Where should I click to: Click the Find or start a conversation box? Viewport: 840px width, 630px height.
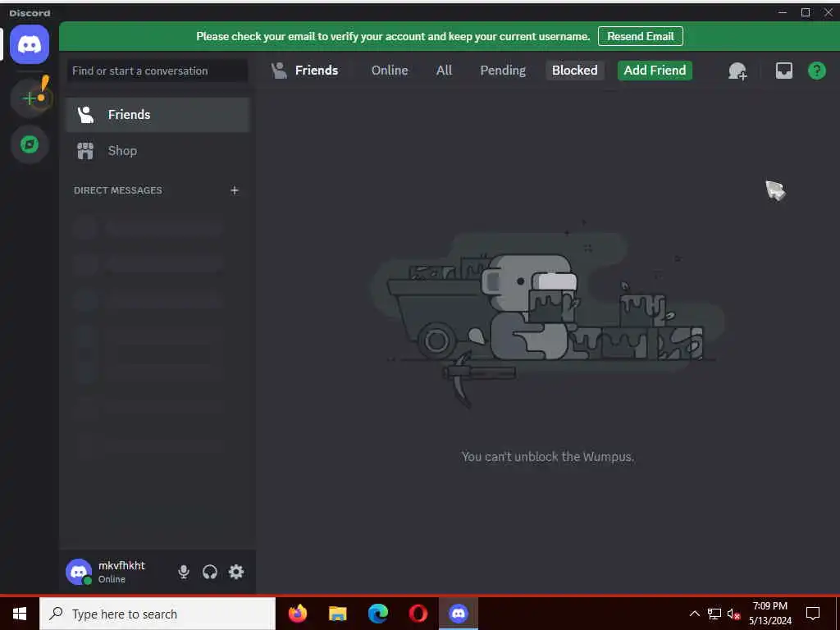(x=157, y=71)
